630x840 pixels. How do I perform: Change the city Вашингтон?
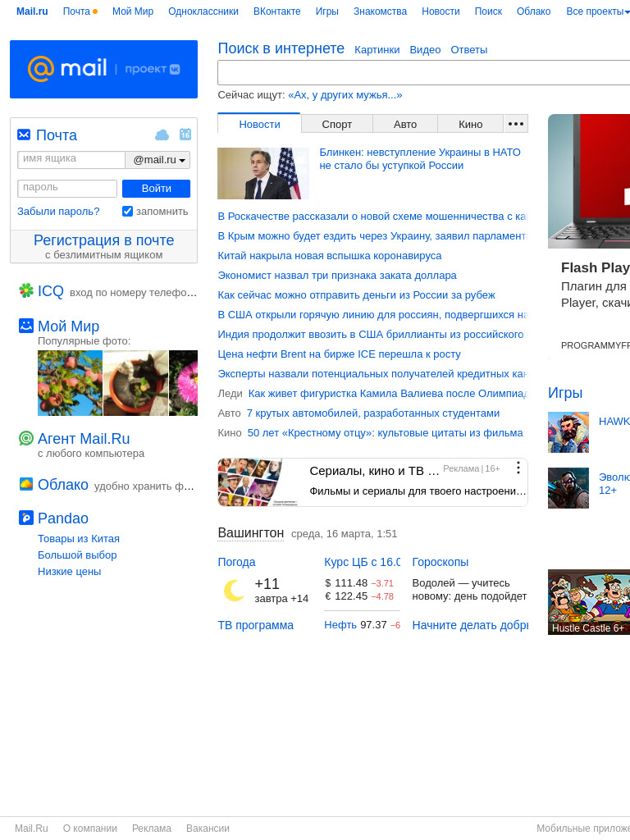(251, 533)
